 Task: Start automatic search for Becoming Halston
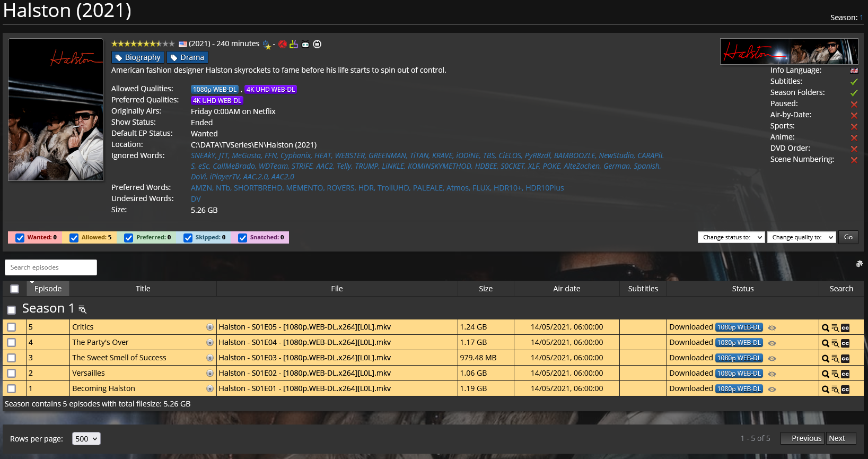[826, 389]
